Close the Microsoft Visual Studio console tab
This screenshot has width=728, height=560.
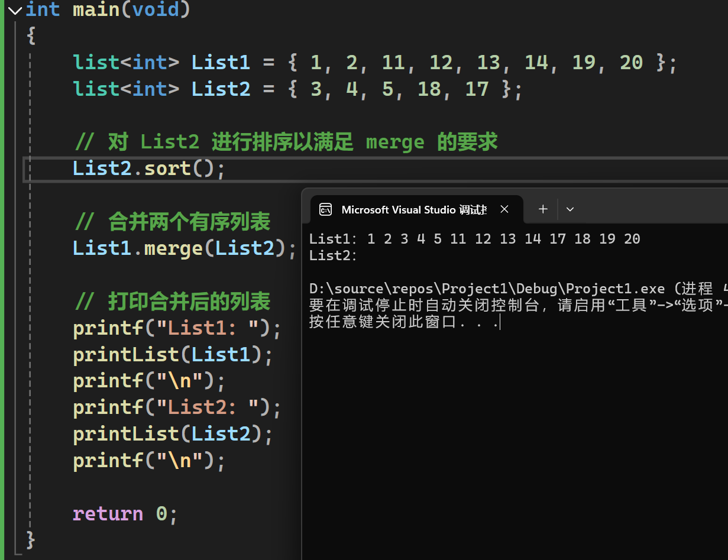point(504,209)
